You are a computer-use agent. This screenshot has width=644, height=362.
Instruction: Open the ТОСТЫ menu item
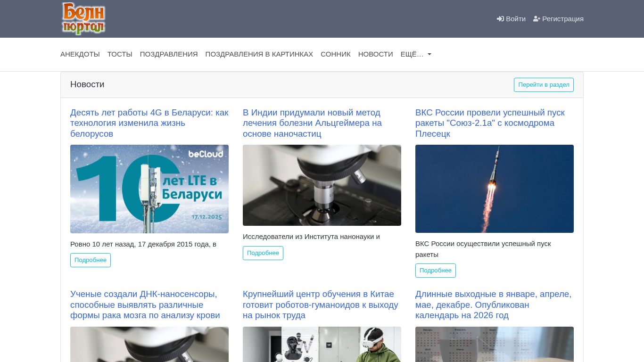(120, 54)
